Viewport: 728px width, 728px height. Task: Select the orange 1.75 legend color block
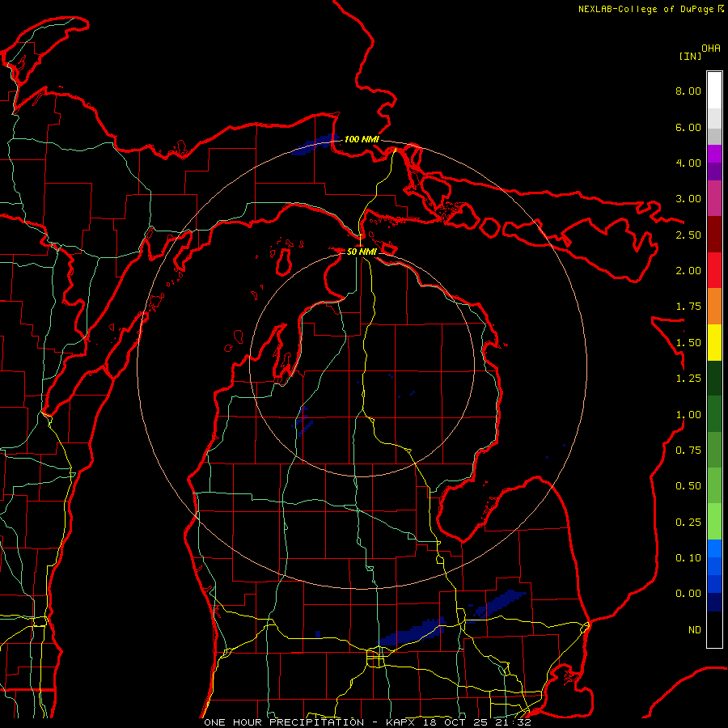coord(714,307)
